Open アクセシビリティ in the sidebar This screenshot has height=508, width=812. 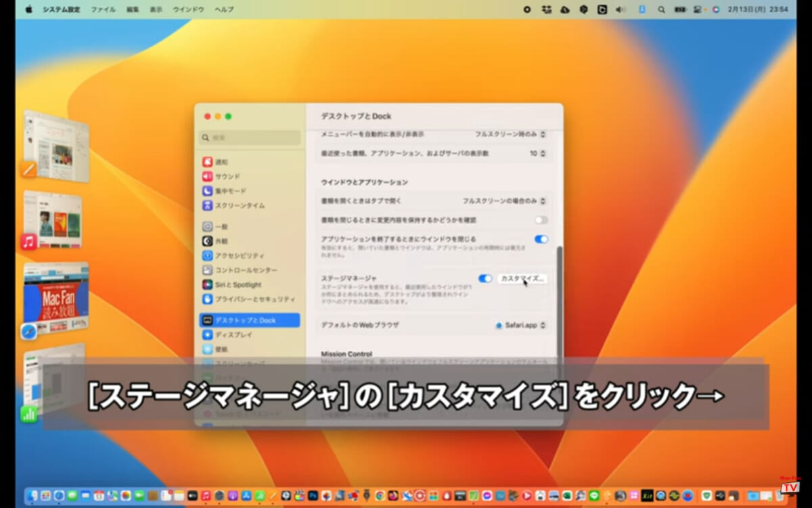click(x=250, y=256)
